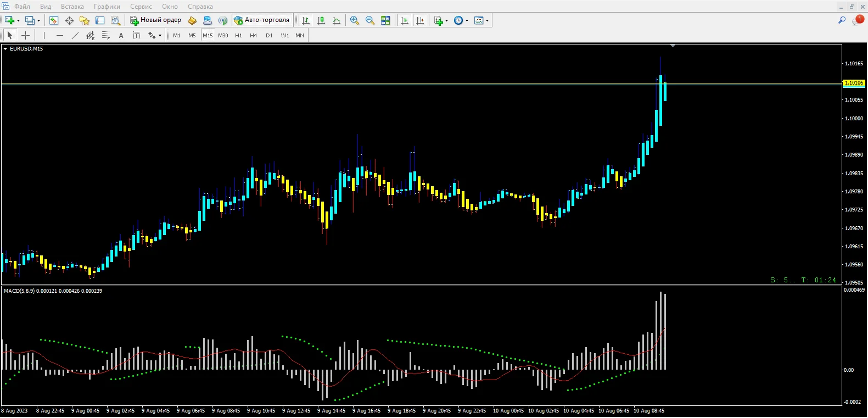The height and width of the screenshot is (418, 868).
Task: Expand the periods dropdown arrow
Action: tap(467, 20)
